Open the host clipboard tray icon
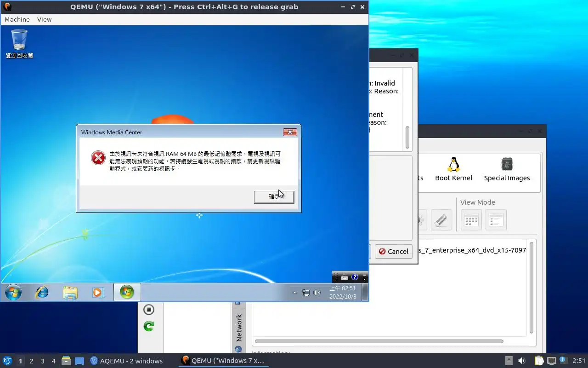This screenshot has width=588, height=368. 539,361
